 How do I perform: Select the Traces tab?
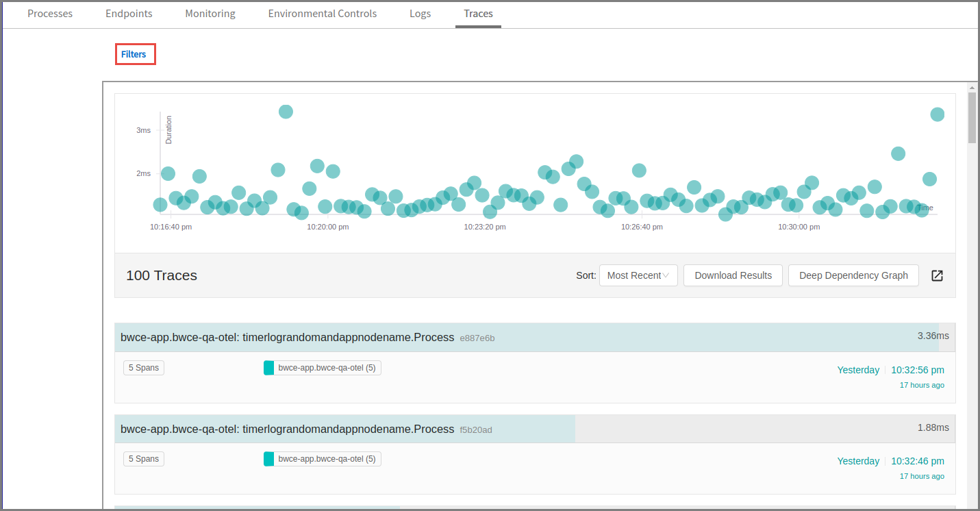point(478,14)
